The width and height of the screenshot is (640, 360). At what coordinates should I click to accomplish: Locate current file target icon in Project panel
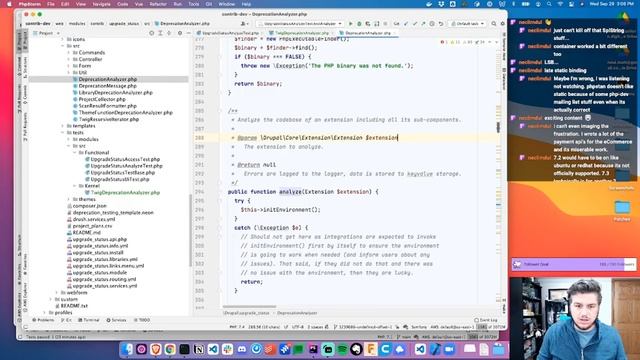[151, 33]
